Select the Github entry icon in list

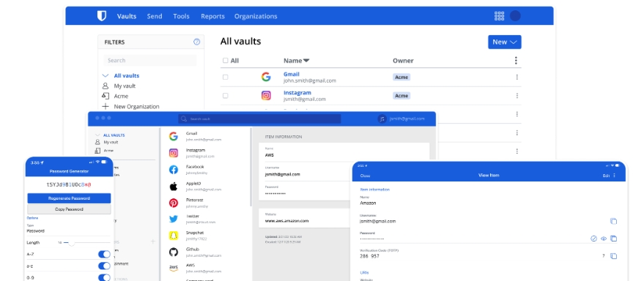point(174,252)
